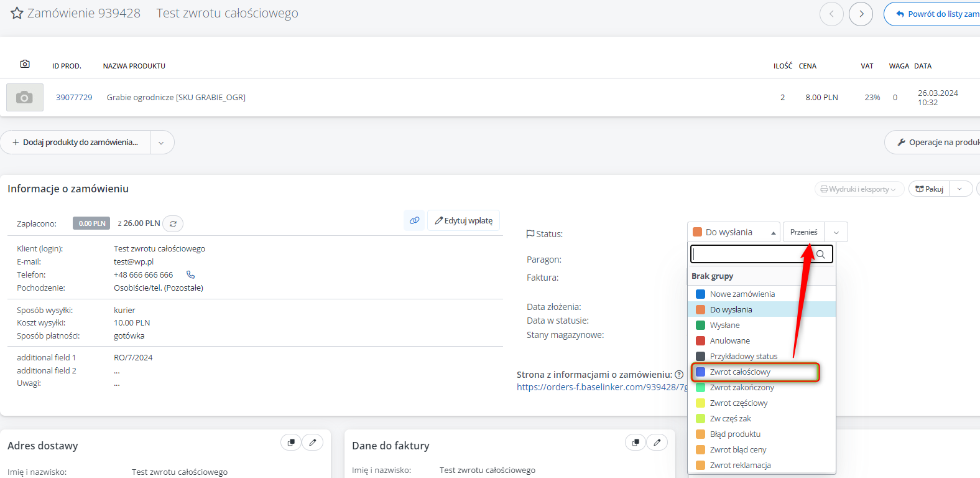Screen dimensions: 980x478
Task: Open Wydruki i eksporty dropdown
Action: coord(859,189)
